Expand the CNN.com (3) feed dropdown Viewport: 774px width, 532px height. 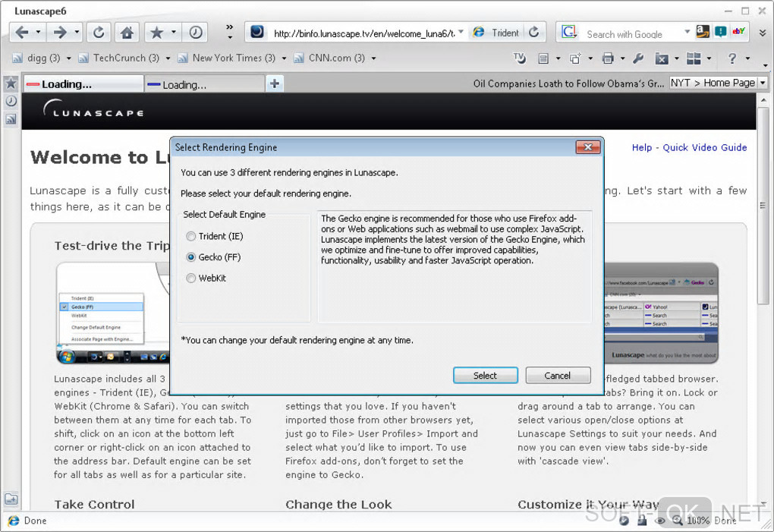[x=373, y=58]
